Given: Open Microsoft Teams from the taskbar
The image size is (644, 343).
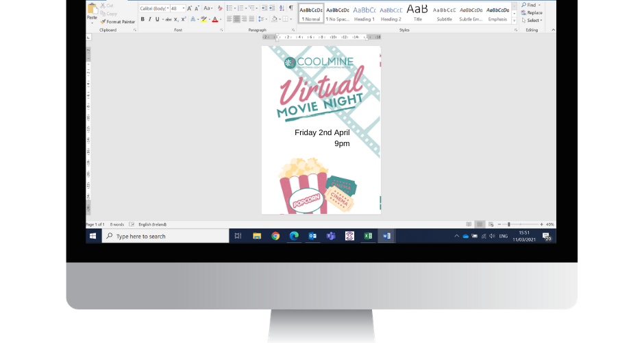Looking at the screenshot, I should (331, 236).
